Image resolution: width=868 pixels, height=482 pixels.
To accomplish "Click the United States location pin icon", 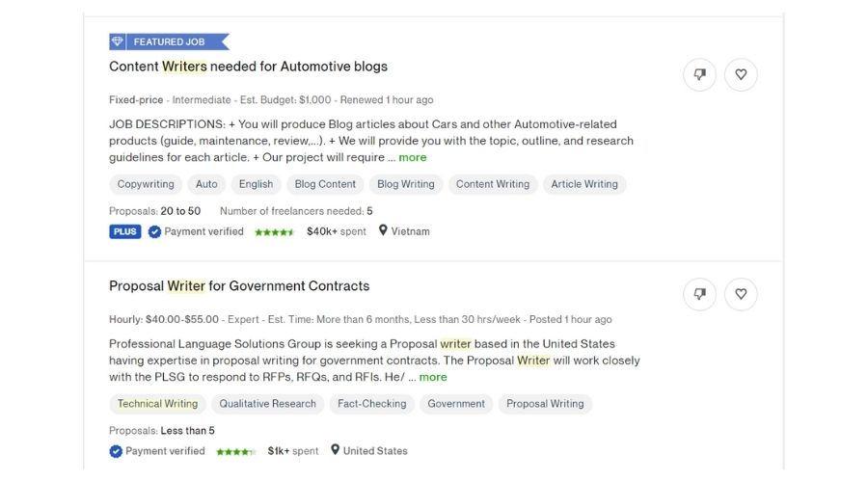I will (335, 450).
